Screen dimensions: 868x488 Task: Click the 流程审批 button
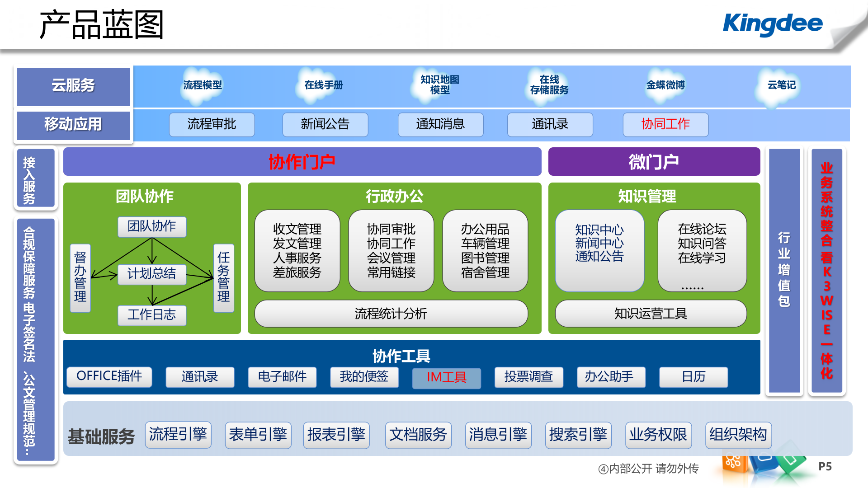[x=212, y=125]
